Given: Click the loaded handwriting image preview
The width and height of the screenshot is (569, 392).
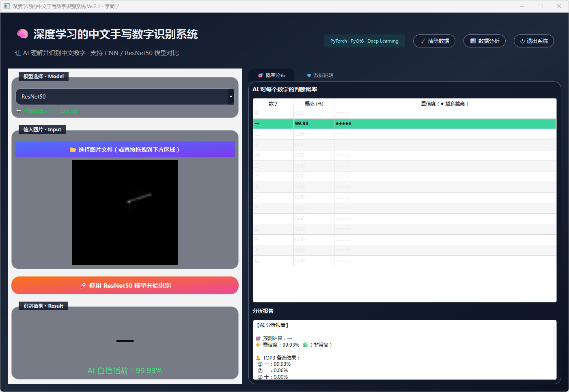Looking at the screenshot, I should (125, 212).
